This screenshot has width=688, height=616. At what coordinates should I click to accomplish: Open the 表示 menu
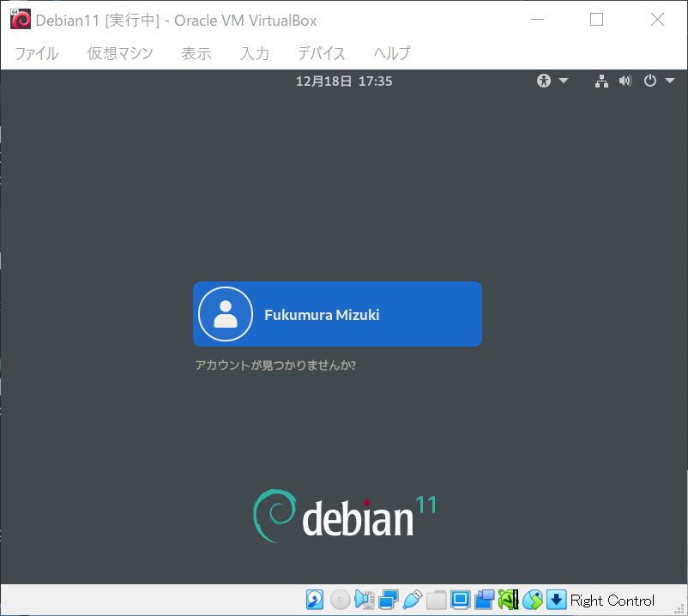tap(196, 53)
